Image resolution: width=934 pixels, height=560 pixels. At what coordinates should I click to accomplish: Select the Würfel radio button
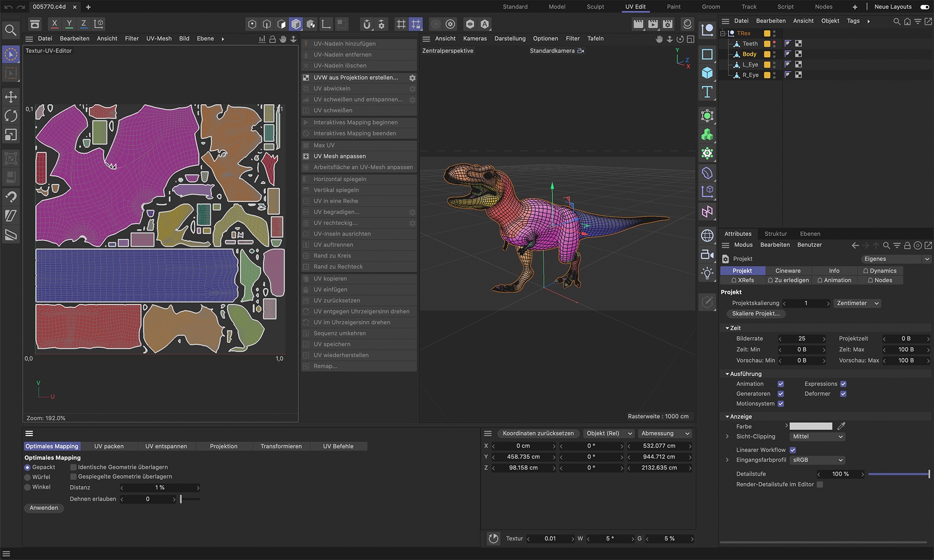pyautogui.click(x=27, y=477)
